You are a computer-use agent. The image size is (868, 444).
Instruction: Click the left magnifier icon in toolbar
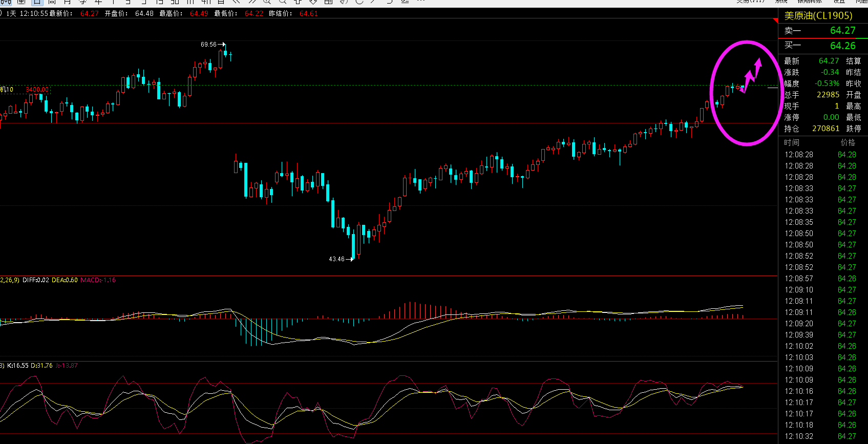[x=267, y=2]
